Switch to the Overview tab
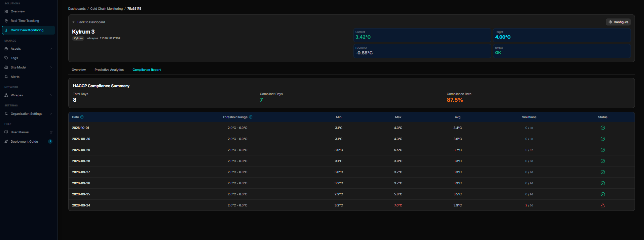 pyautogui.click(x=79, y=70)
